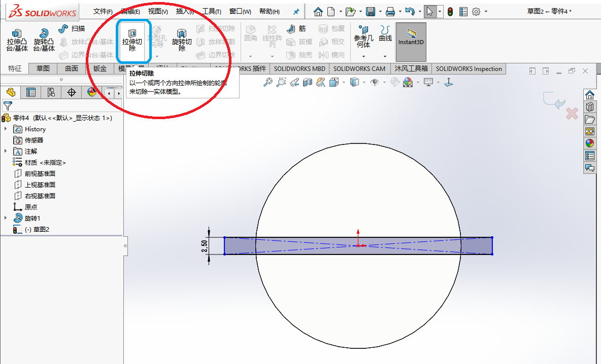This screenshot has height=364, width=601.
Task: Toggle the Hide/Show Items eye icon
Action: [x=375, y=82]
